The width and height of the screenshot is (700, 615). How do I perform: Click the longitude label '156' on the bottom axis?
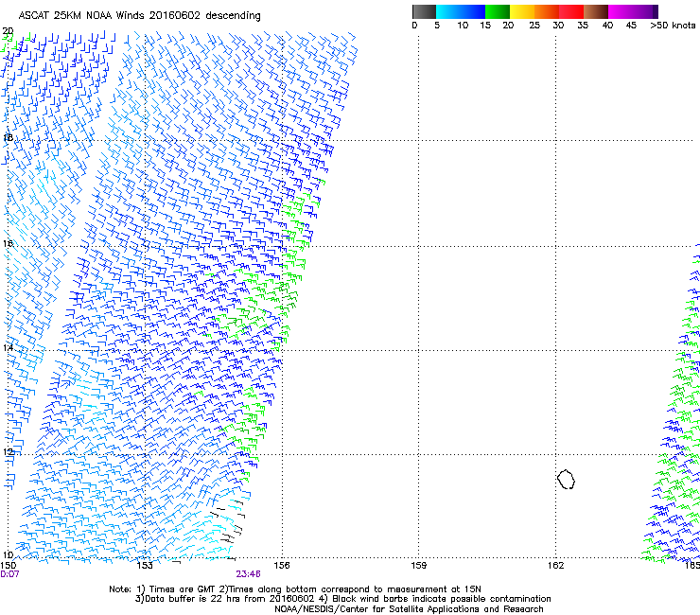coord(282,566)
